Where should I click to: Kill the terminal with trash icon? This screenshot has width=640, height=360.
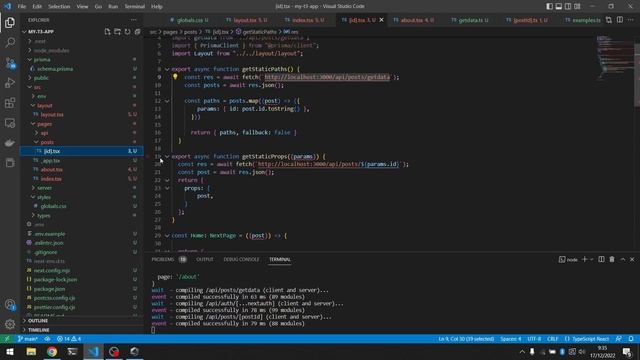[612, 259]
